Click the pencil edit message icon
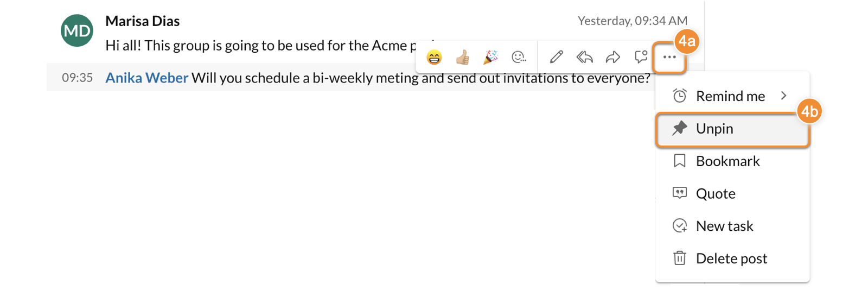 556,57
